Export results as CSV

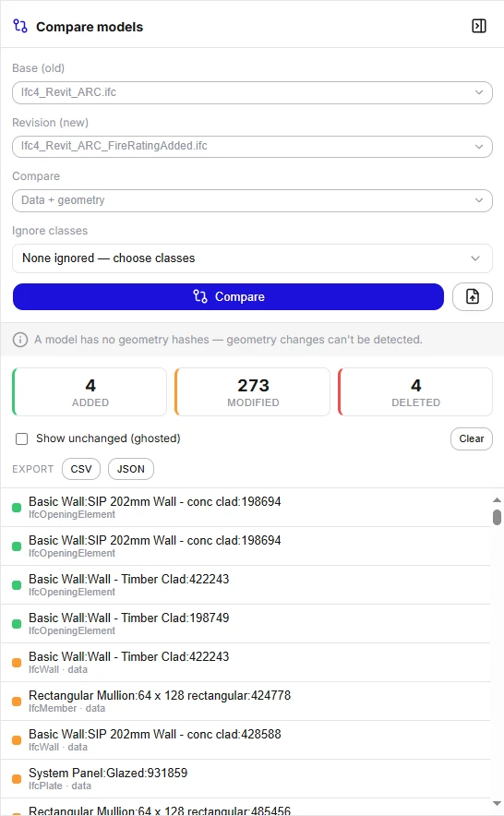click(x=81, y=469)
